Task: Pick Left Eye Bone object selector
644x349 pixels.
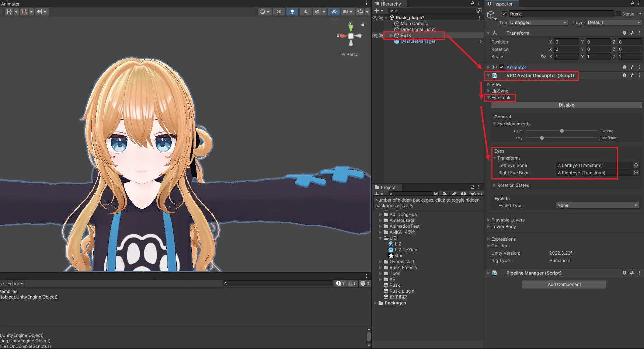Action: (636, 165)
